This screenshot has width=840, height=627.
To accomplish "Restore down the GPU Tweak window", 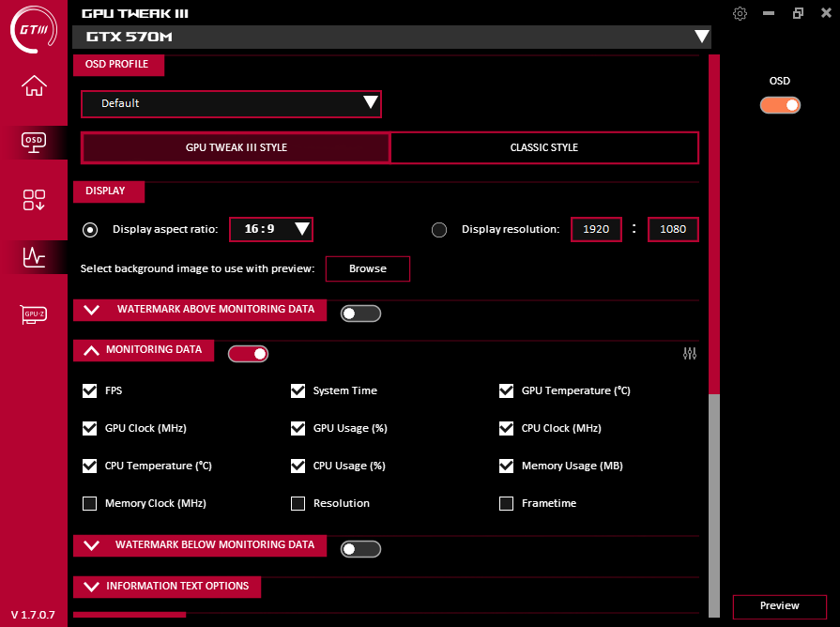I will click(798, 13).
